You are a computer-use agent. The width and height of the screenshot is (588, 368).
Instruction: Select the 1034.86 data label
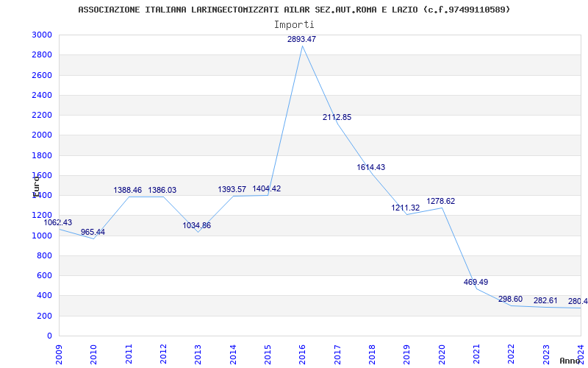(196, 226)
